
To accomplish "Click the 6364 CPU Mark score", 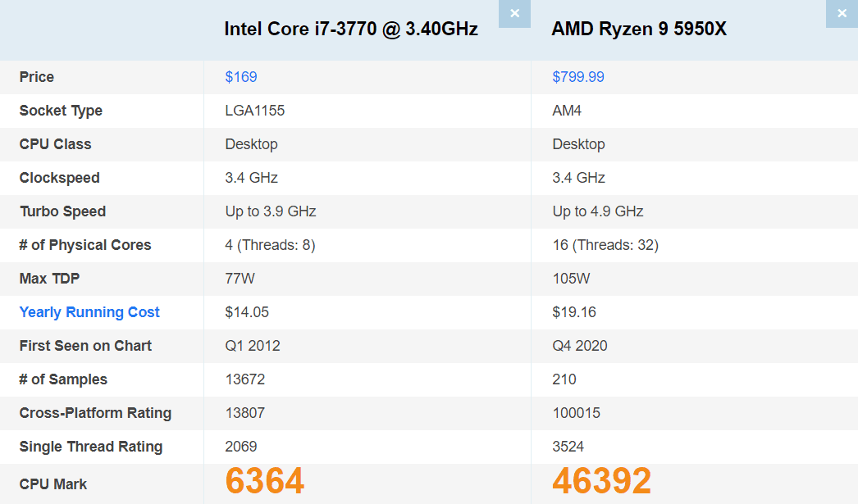I will (x=265, y=481).
